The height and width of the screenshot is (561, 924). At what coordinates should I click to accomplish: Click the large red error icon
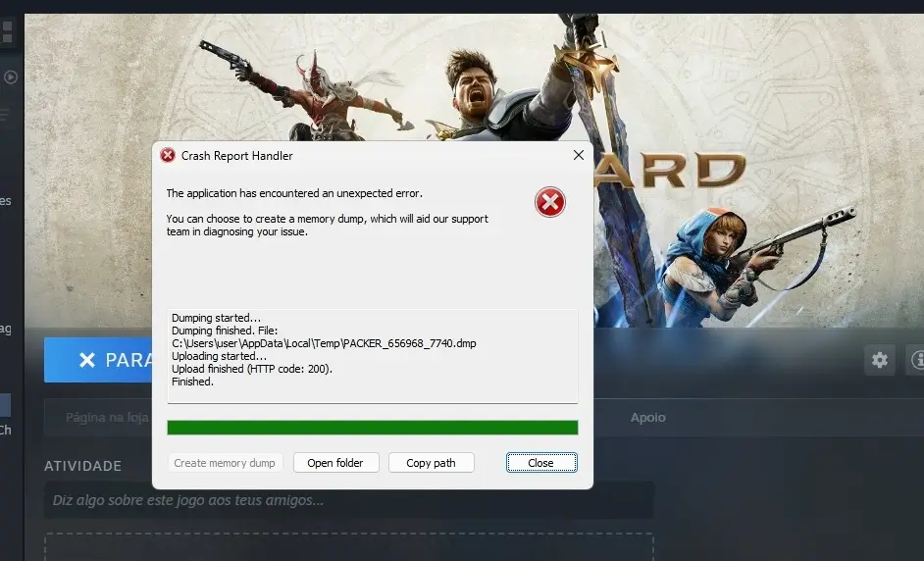[x=550, y=202]
